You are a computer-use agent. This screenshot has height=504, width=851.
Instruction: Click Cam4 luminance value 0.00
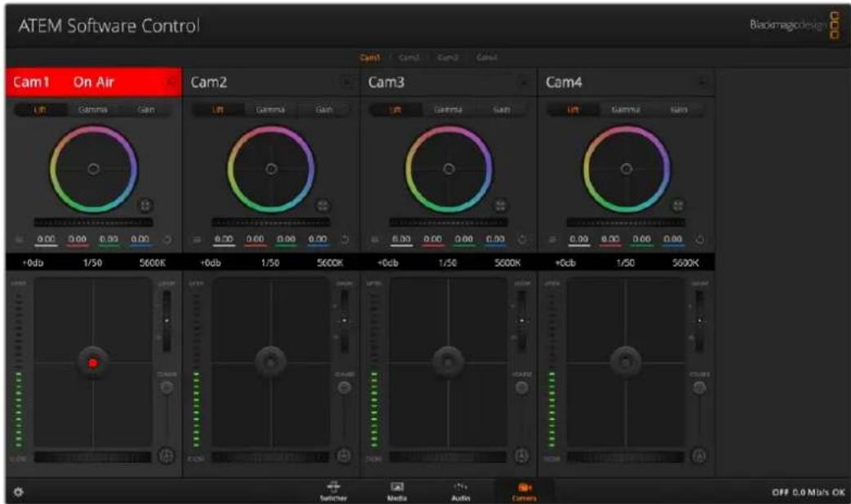(578, 240)
